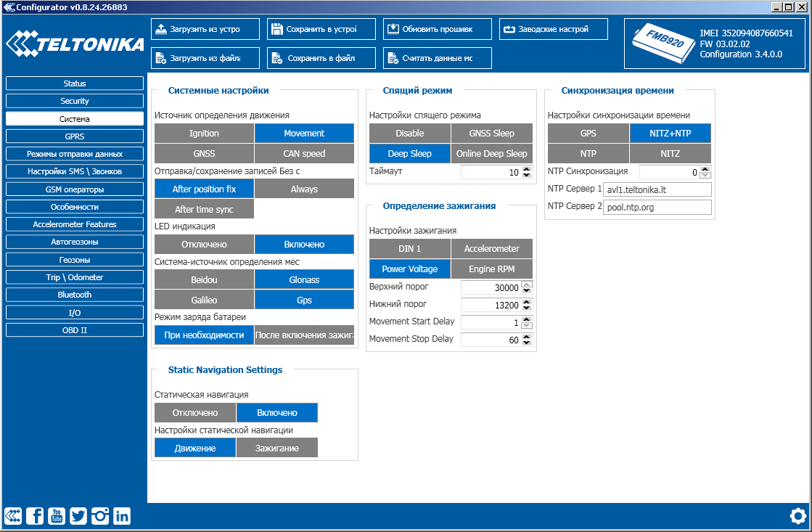This screenshot has width=812, height=532.
Task: Open the LinkedIn icon link
Action: pyautogui.click(x=122, y=515)
